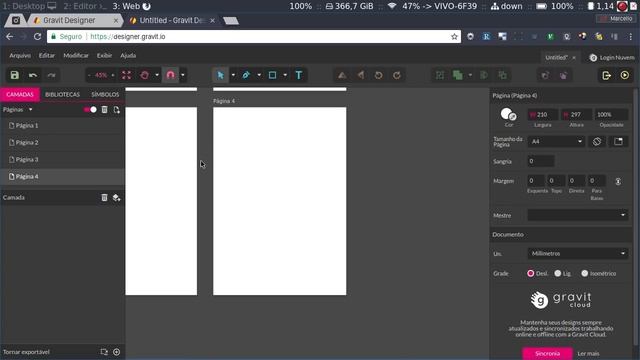Image resolution: width=640 pixels, height=360 pixels.
Task: Click the plus icon beside Tornar exportável
Action: click(x=117, y=352)
